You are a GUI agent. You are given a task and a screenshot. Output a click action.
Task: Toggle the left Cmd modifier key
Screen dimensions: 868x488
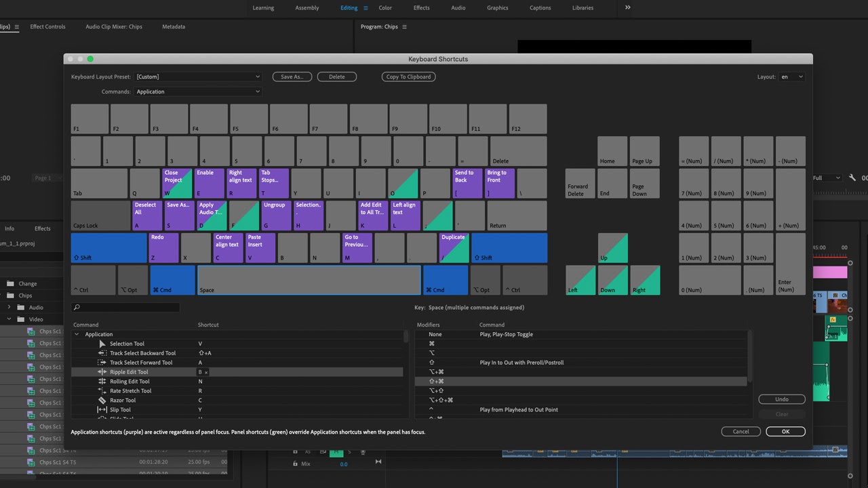coord(172,280)
